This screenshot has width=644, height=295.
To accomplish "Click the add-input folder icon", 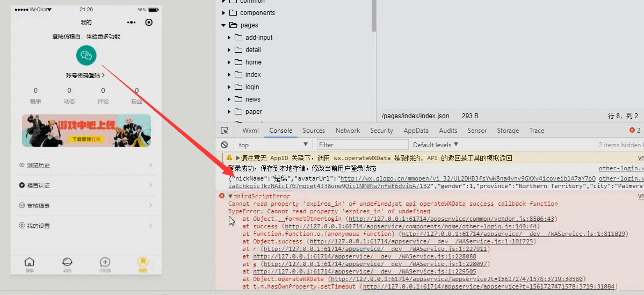I will (238, 38).
